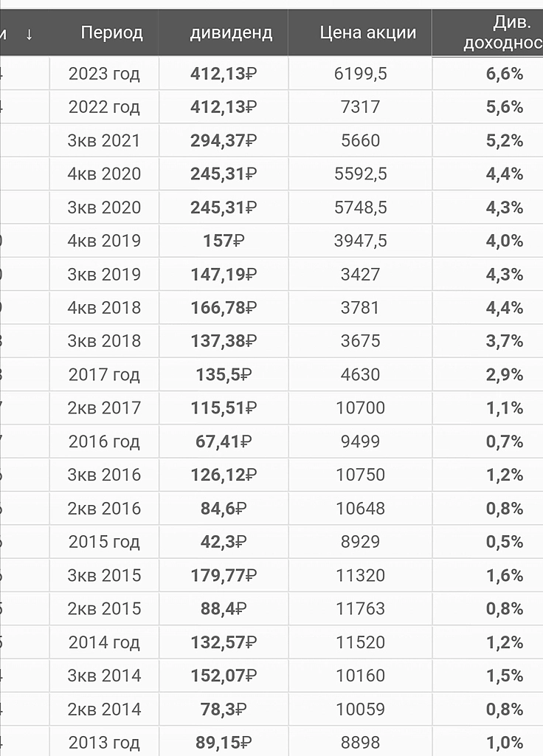
Task: Click the 2015 год period cell
Action: click(104, 542)
